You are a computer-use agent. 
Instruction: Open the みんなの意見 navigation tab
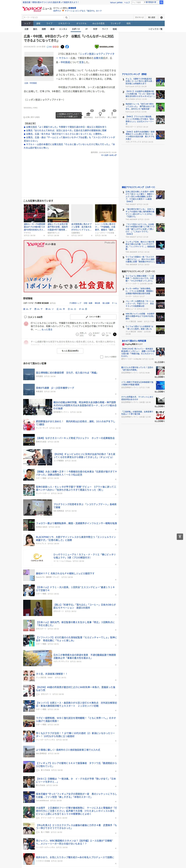tap(98, 24)
